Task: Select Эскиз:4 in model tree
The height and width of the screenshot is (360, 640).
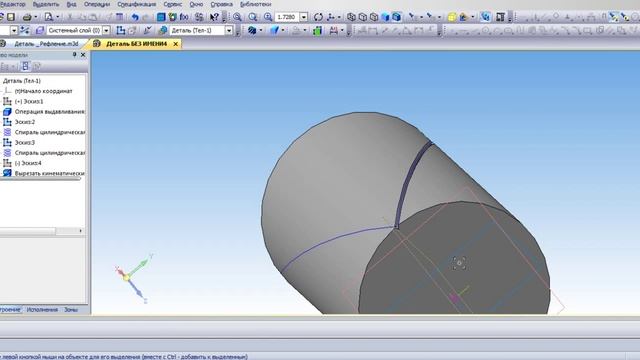Action: click(x=28, y=163)
